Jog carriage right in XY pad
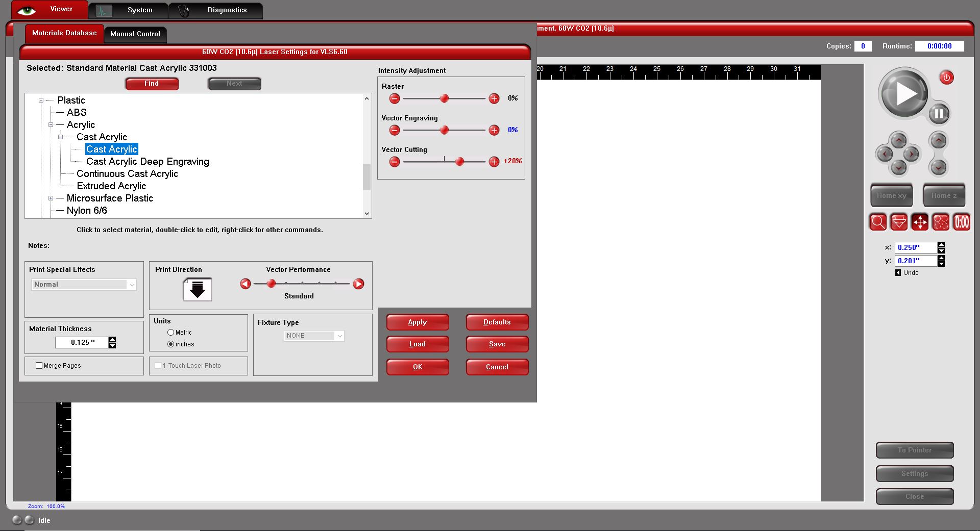Screen dimensions: 980x531 [912, 154]
